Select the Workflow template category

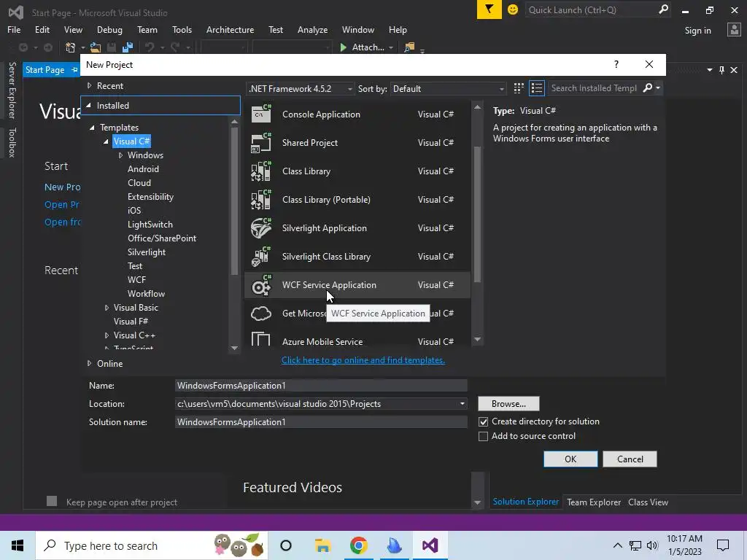(x=146, y=294)
